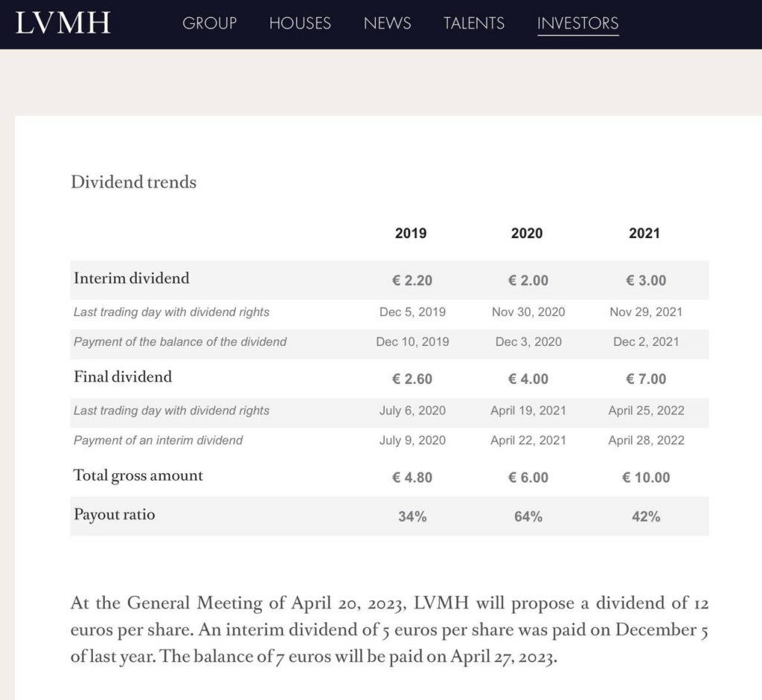The image size is (762, 700).
Task: Select the INVESTORS navigation item
Action: (x=577, y=23)
